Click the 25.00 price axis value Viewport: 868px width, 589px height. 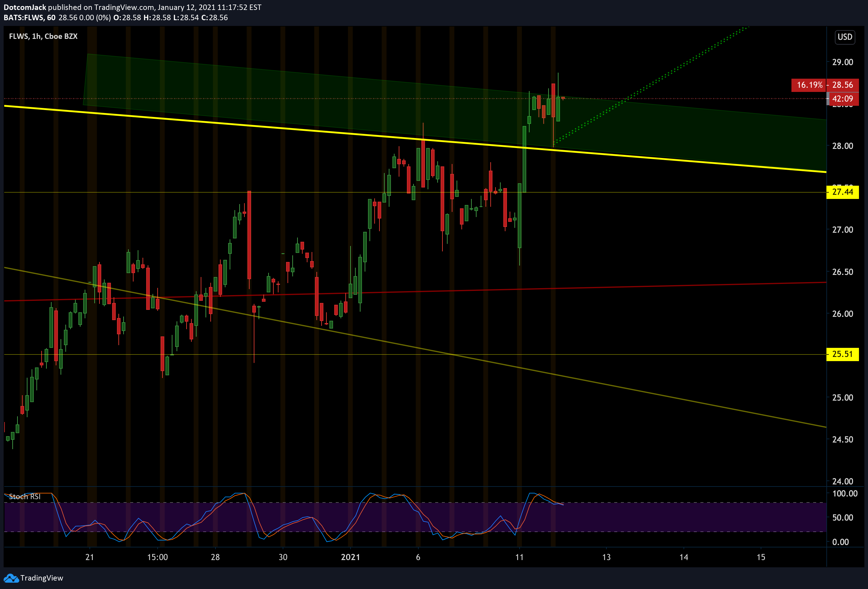pos(843,397)
